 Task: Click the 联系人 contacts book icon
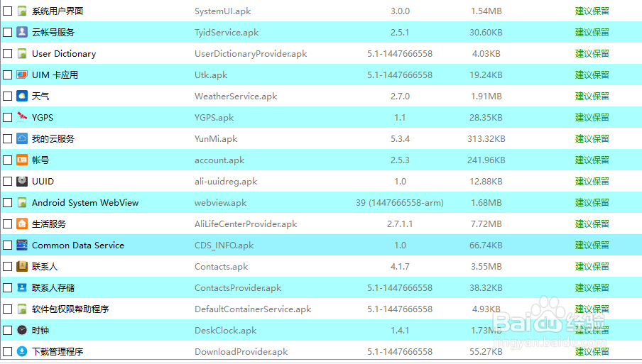coord(22,266)
